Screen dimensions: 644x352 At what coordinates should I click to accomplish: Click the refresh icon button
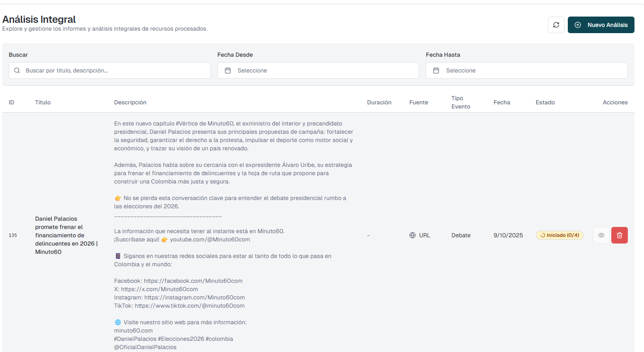[556, 25]
